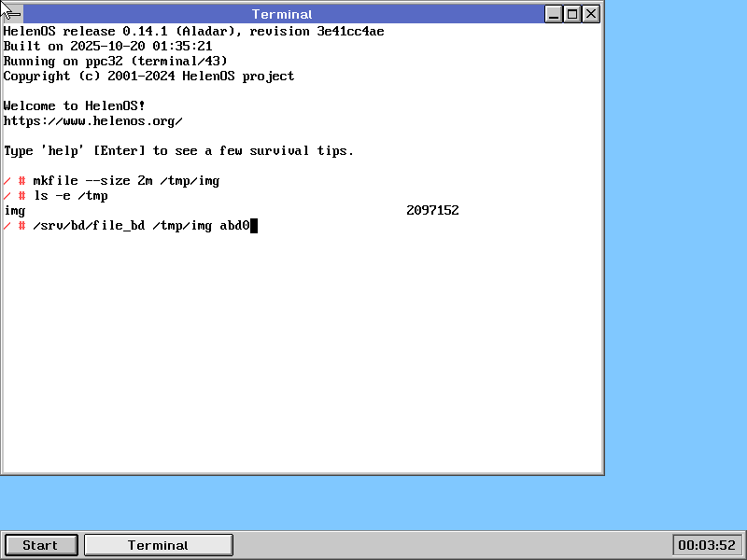Click the 'Type help' survival tips line
Image resolution: width=747 pixels, height=560 pixels.
pos(178,151)
